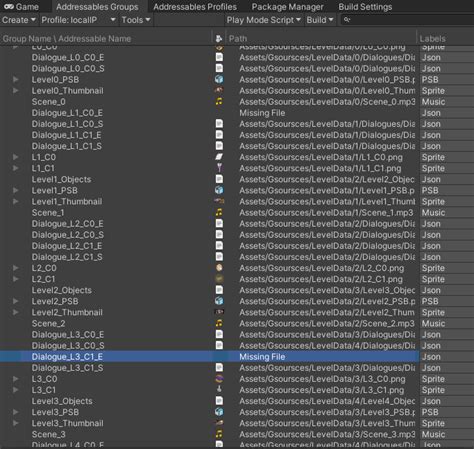Click the path Assets/Gsoursces/LevelData/2/L2_C0.png
474x449 pixels.
pos(321,268)
